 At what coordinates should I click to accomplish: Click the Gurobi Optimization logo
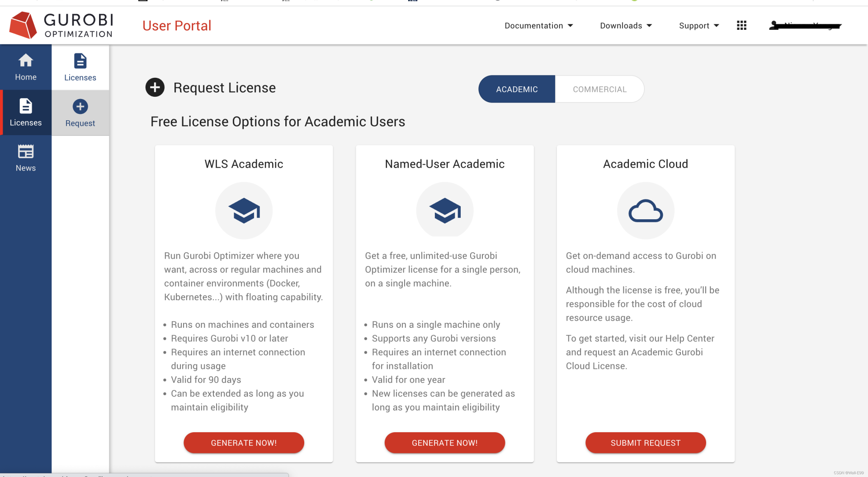pyautogui.click(x=61, y=25)
